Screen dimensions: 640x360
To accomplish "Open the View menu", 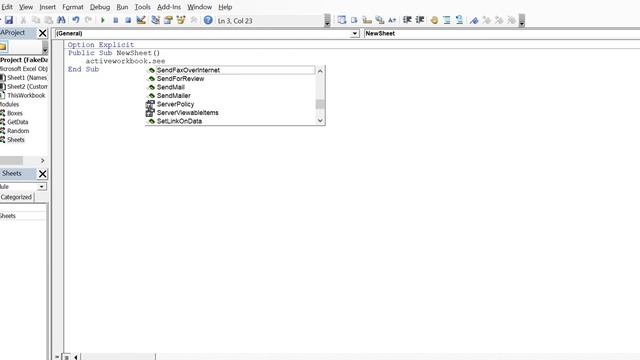I will [26, 7].
